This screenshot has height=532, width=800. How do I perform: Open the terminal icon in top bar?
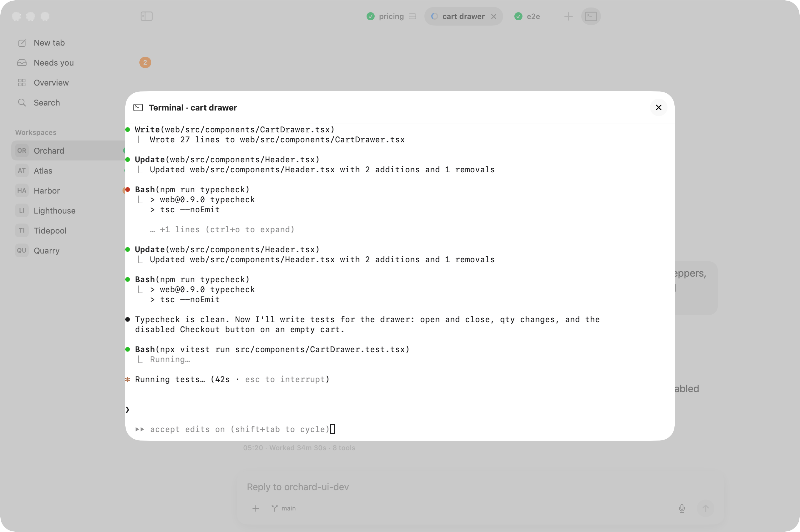pos(591,16)
